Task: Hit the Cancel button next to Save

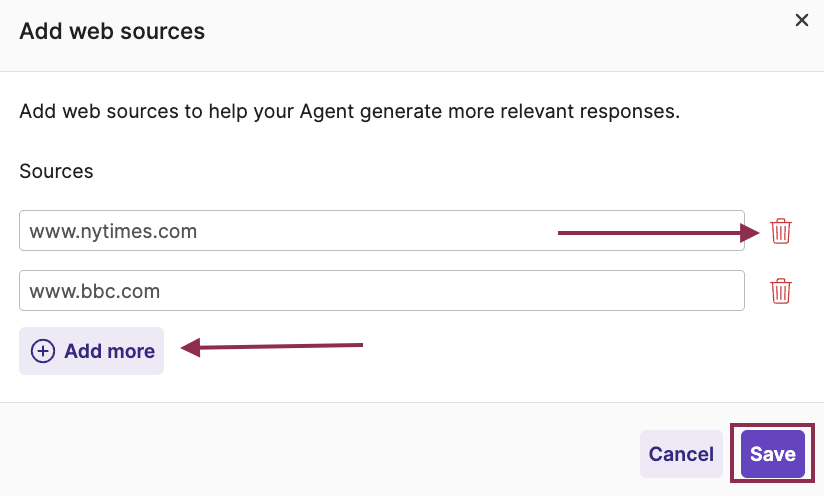Action: (x=681, y=454)
